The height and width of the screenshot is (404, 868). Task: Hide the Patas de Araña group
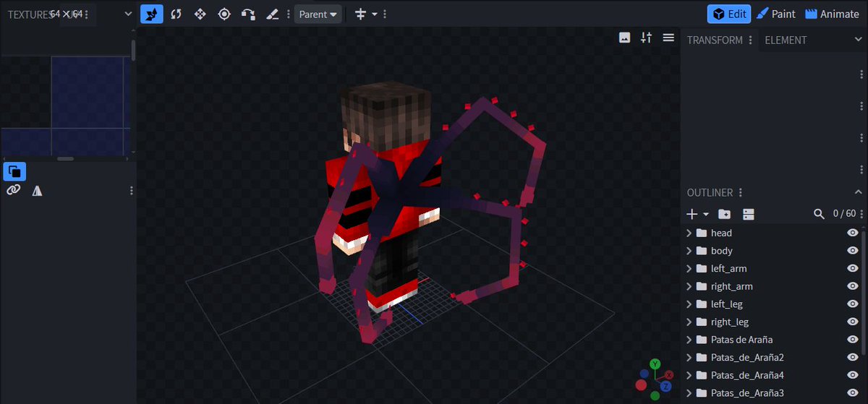point(852,340)
